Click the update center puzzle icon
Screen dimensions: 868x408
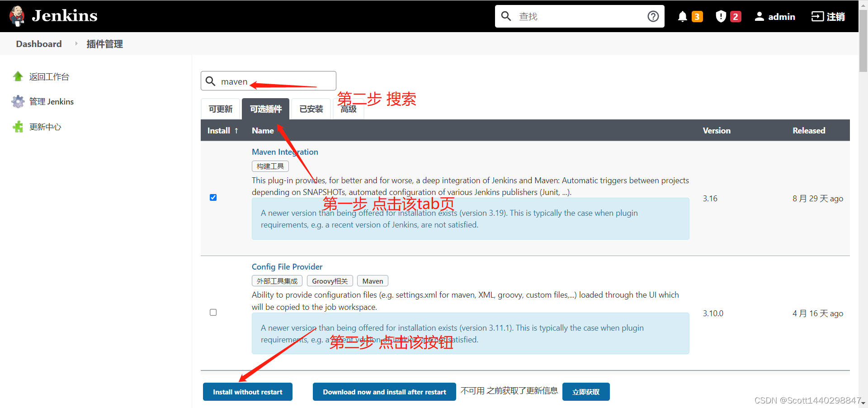click(x=18, y=127)
